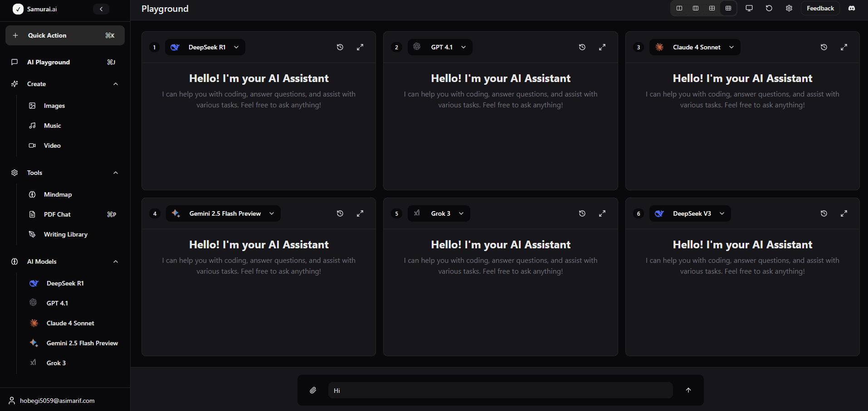
Task: Switch to three-column layout view
Action: pyautogui.click(x=696, y=9)
